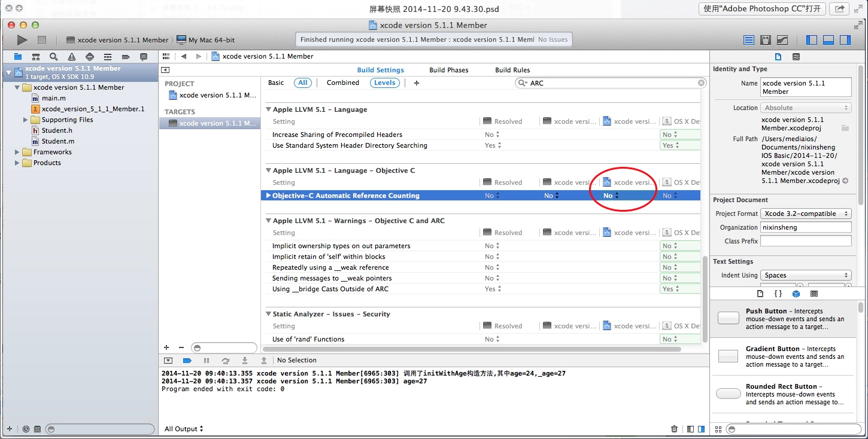Open the Project Format dropdown
868x439 pixels.
806,214
